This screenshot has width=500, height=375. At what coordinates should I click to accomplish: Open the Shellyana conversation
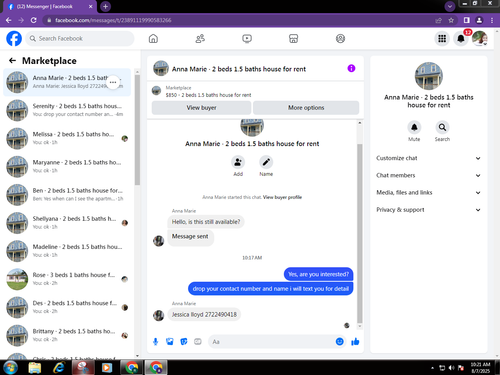(67, 223)
